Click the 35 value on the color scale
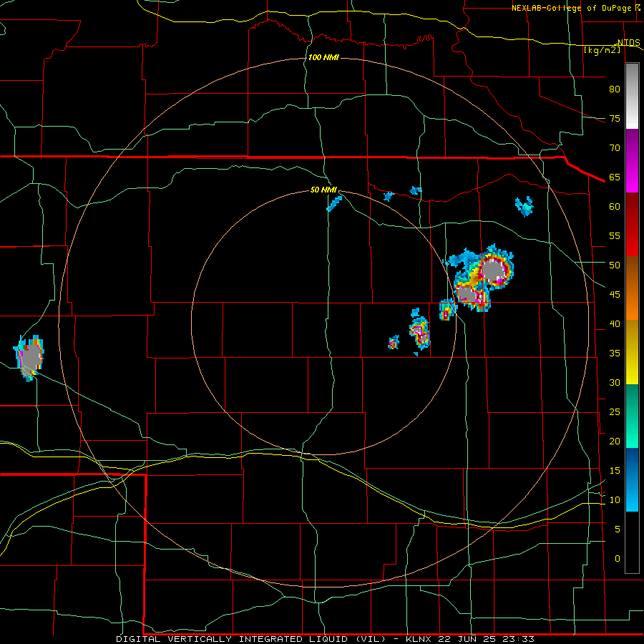 tap(615, 353)
